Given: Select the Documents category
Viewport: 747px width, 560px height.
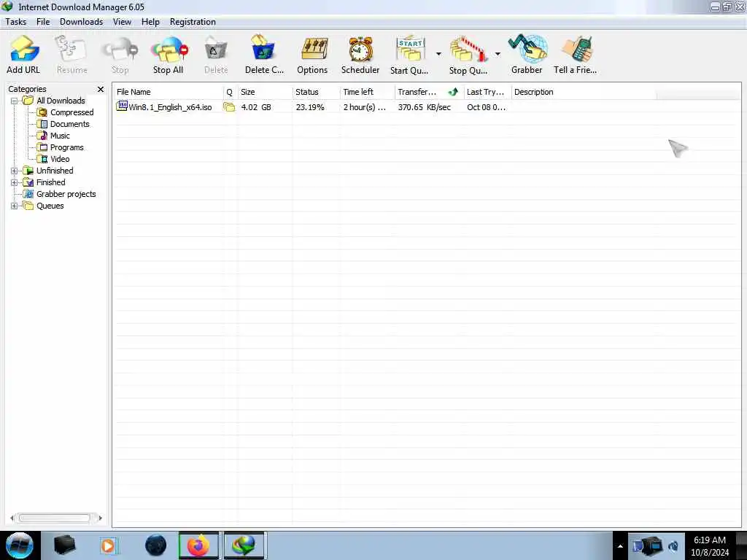Looking at the screenshot, I should pos(69,124).
